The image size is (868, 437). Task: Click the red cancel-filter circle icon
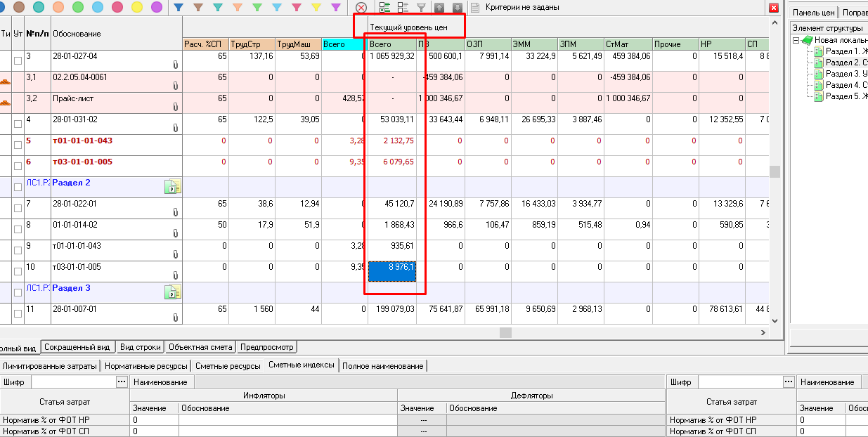(361, 8)
